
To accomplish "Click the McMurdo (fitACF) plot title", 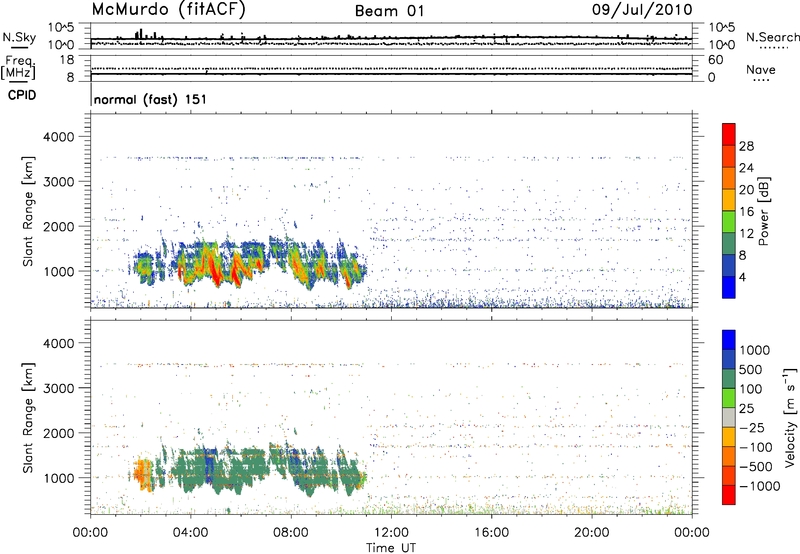I will (168, 10).
